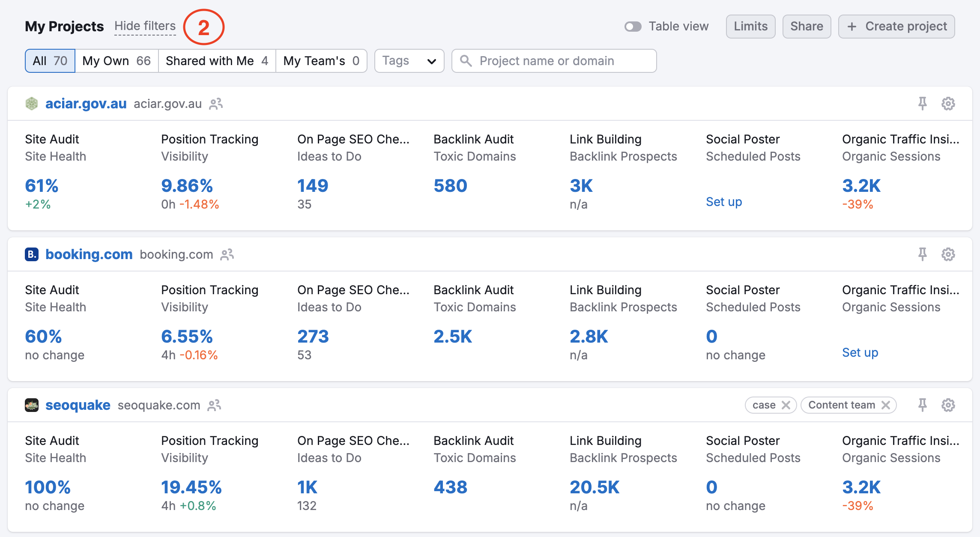Open seoquake Organic Sessions 3.2K
Image resolution: width=980 pixels, height=537 pixels.
tap(861, 487)
